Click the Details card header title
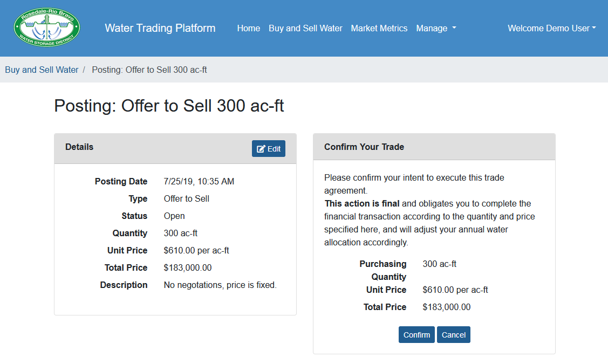Viewport: 608px width, 364px height. coord(79,147)
